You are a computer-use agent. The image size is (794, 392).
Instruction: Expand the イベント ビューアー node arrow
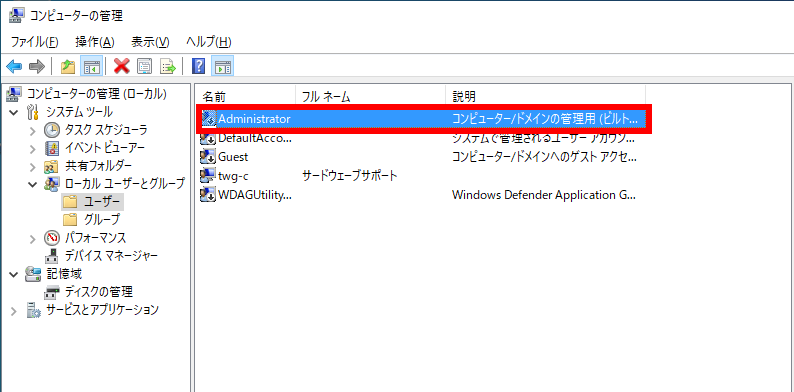point(33,149)
